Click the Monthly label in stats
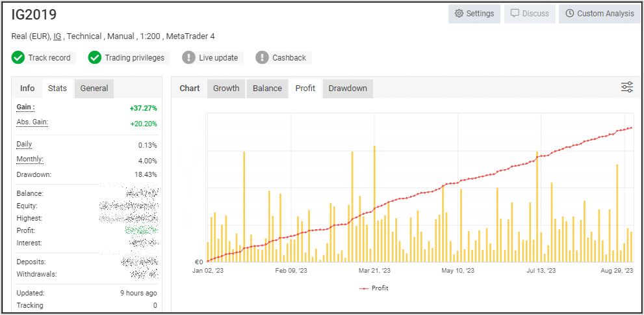This screenshot has width=644, height=315. click(x=30, y=159)
